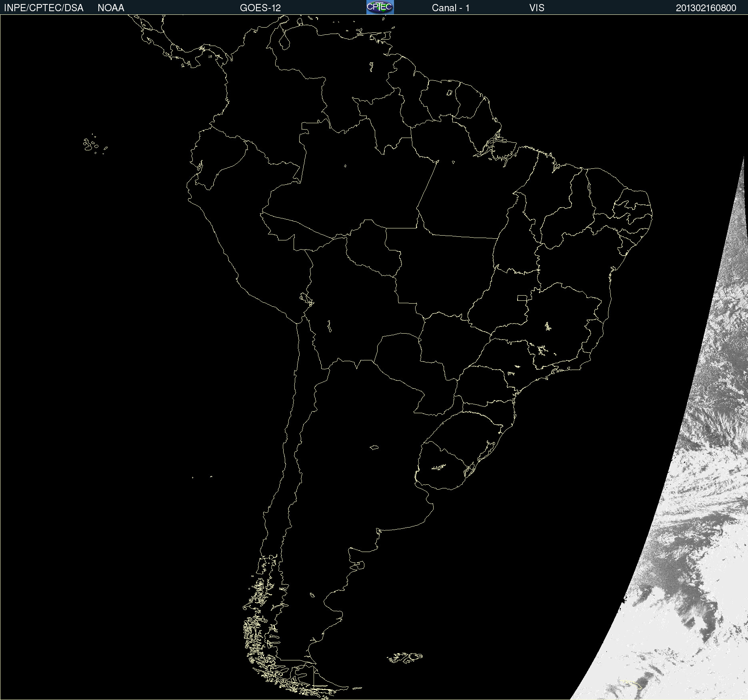Click the GOES-12 satellite label

click(x=260, y=8)
